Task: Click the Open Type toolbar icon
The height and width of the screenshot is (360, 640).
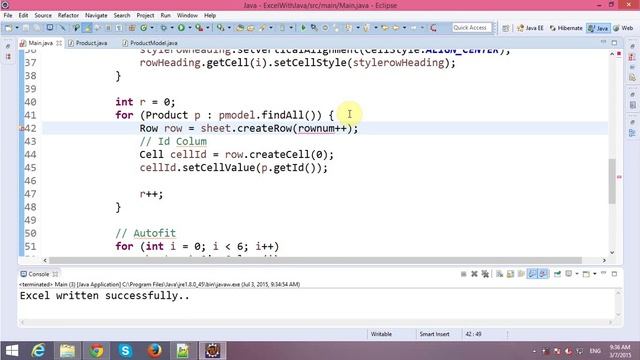Action: (240, 28)
